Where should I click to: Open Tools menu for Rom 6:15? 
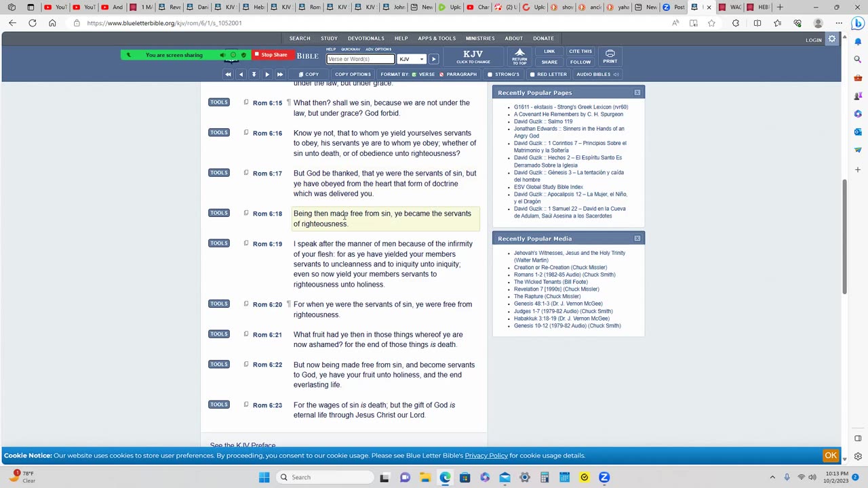(219, 102)
